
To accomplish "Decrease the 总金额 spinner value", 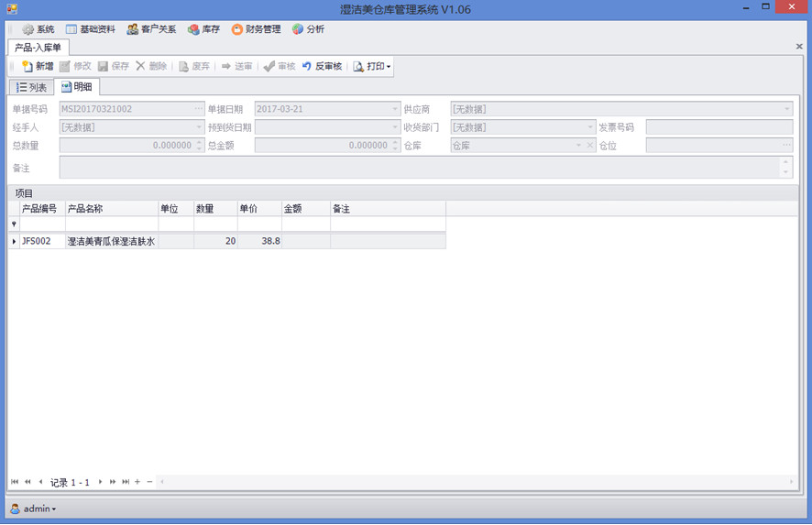I will pyautogui.click(x=395, y=149).
